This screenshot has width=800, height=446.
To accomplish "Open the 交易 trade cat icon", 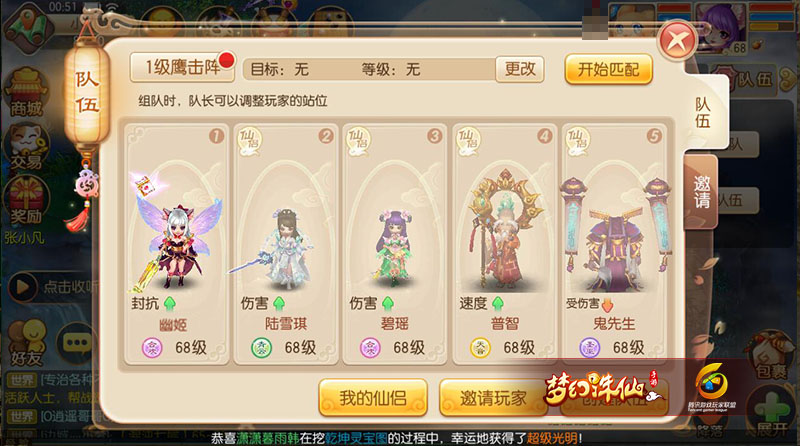I will click(x=26, y=147).
